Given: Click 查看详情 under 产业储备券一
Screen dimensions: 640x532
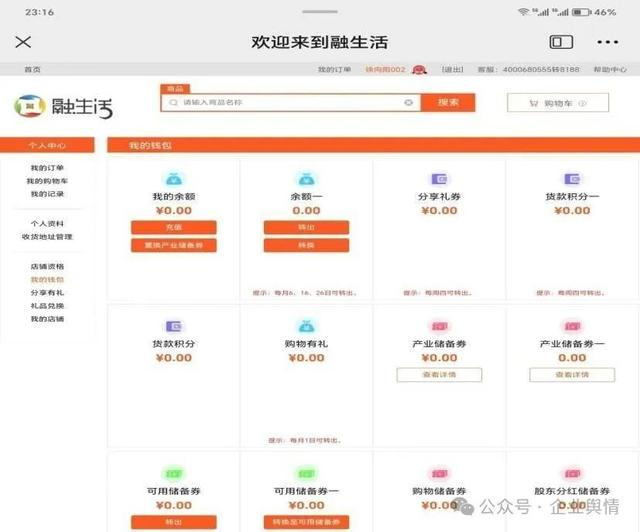Looking at the screenshot, I should [572, 375].
